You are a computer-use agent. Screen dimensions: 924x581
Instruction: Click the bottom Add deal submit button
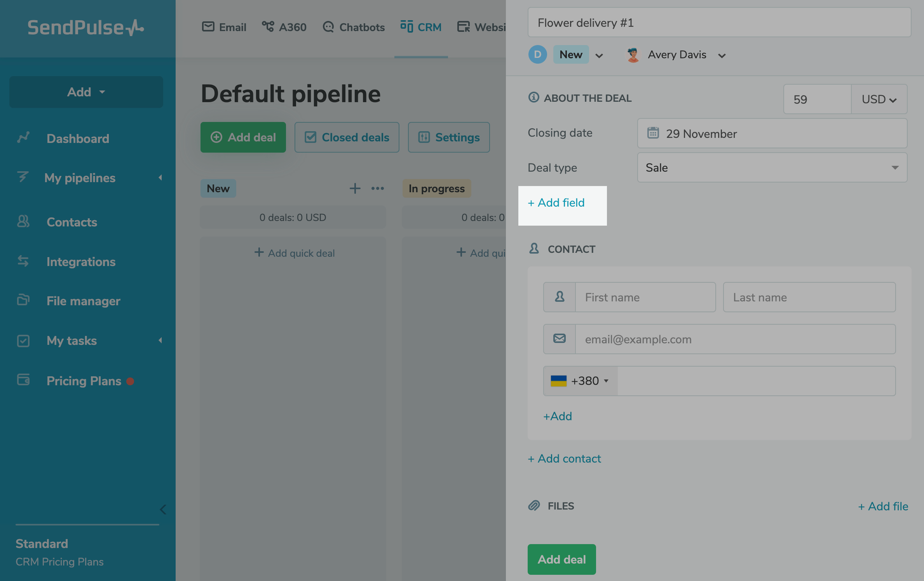point(562,559)
